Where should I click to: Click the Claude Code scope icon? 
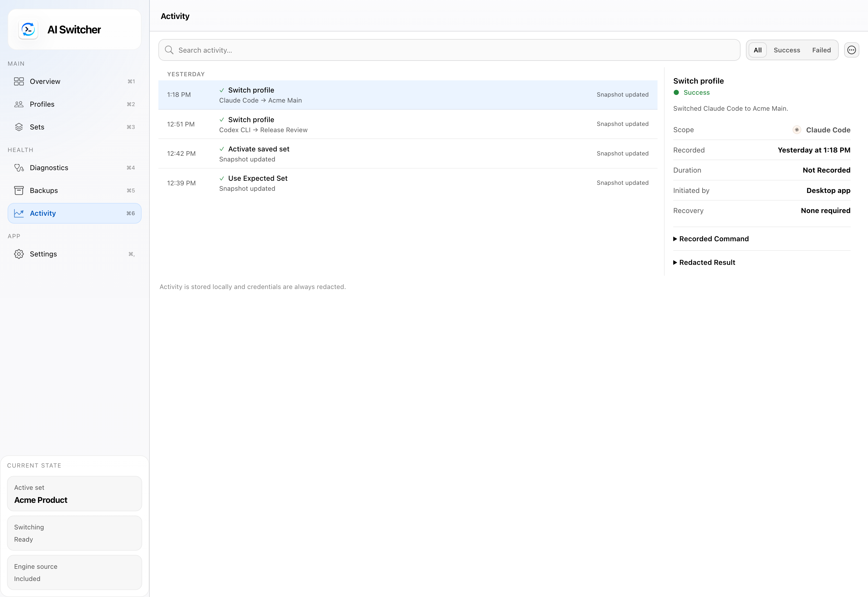coord(797,130)
